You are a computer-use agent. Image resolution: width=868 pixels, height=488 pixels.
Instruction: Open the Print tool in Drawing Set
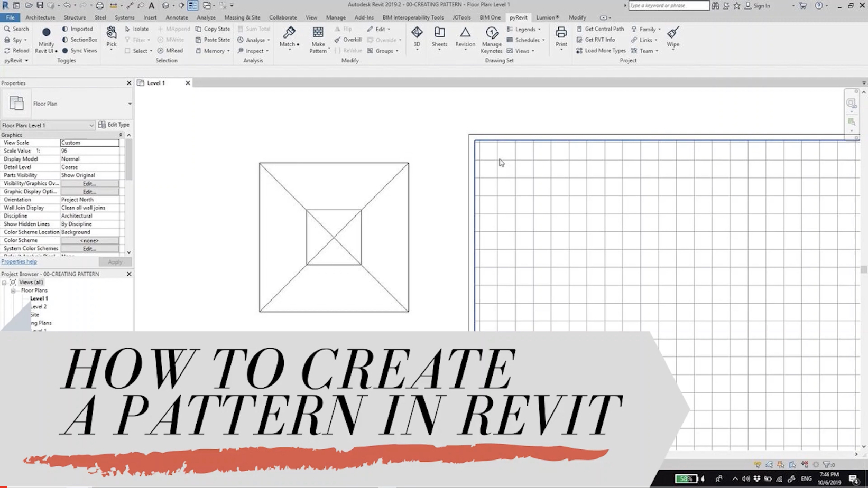(560, 40)
